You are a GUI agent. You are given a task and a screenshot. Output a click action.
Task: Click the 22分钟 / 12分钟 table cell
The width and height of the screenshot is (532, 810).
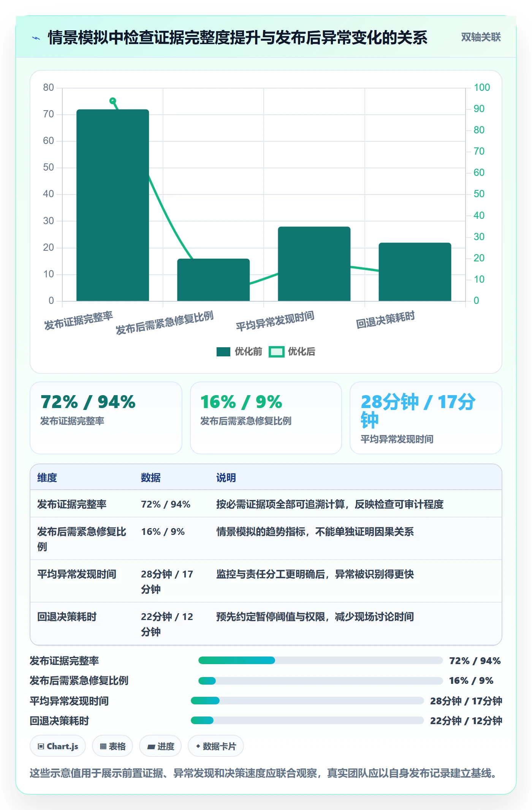[x=167, y=624]
